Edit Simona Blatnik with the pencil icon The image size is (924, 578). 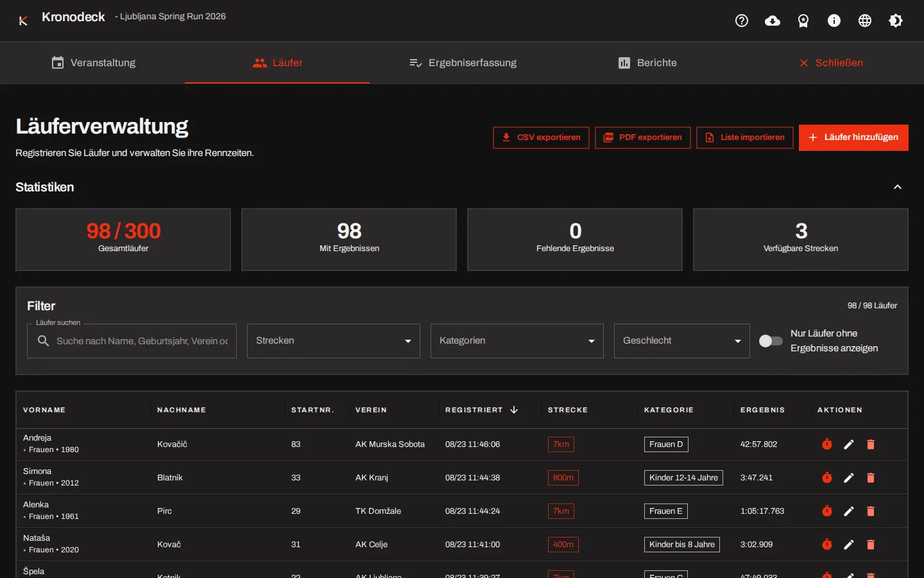pyautogui.click(x=849, y=478)
